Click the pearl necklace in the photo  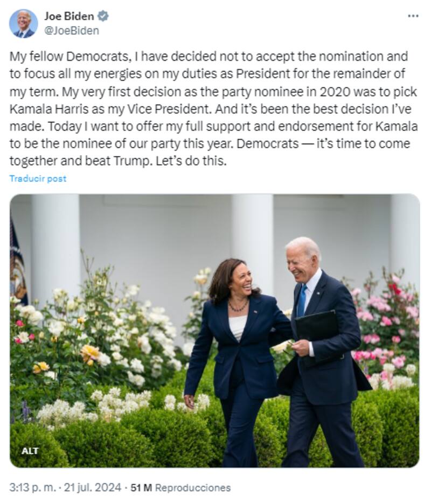(x=238, y=307)
